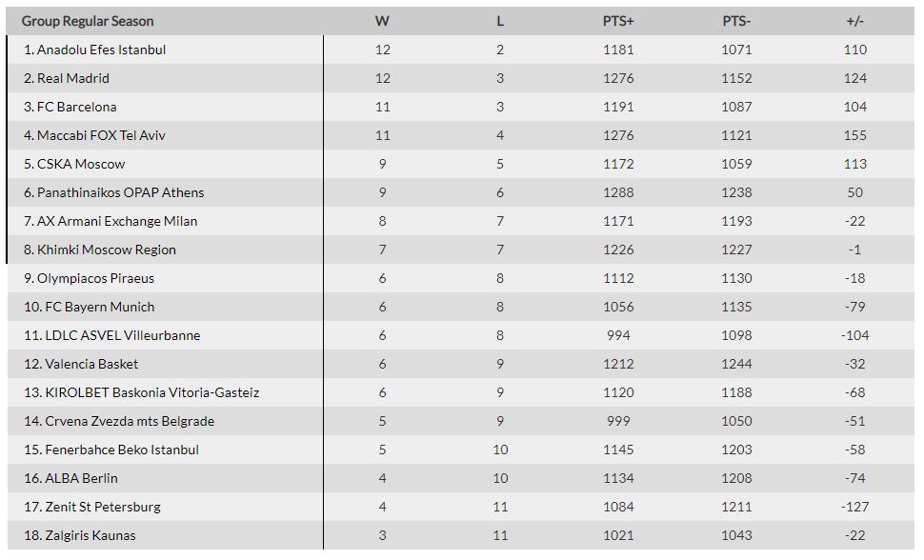The height and width of the screenshot is (560, 924).
Task: Select Olympiacos Piraeus in the table
Action: [95, 278]
